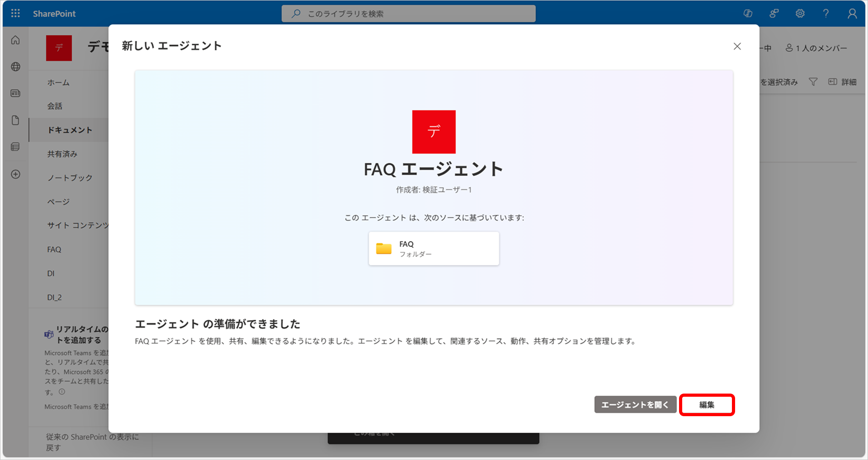Image resolution: width=868 pixels, height=460 pixels.
Task: Click the create plus icon in the left rail
Action: click(15, 174)
